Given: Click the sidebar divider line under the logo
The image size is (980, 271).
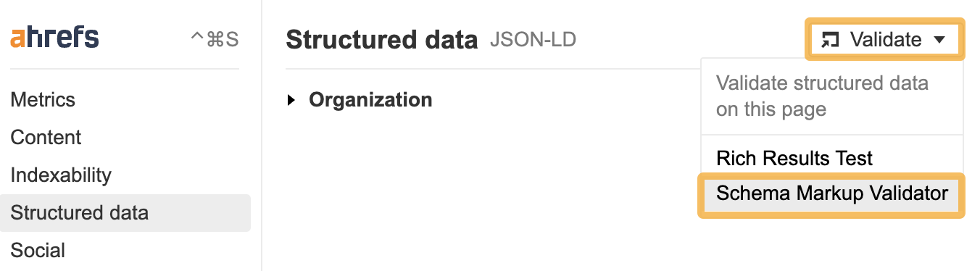Looking at the screenshot, I should pos(124,69).
